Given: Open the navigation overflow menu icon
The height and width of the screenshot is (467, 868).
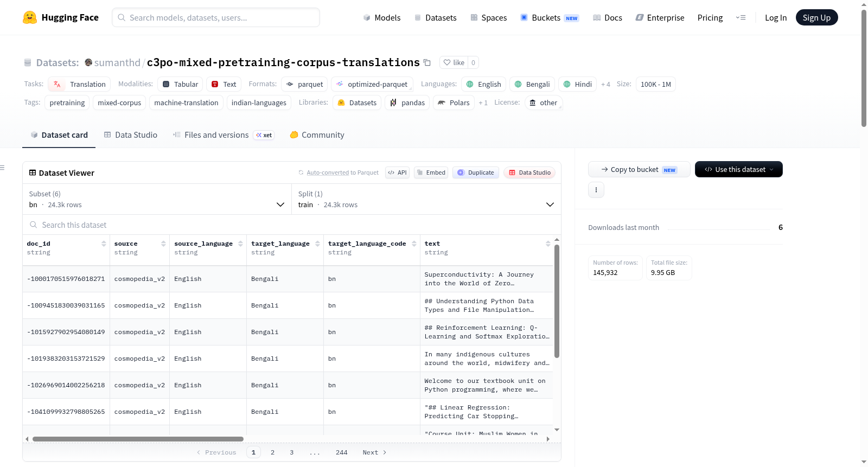Looking at the screenshot, I should (x=741, y=17).
